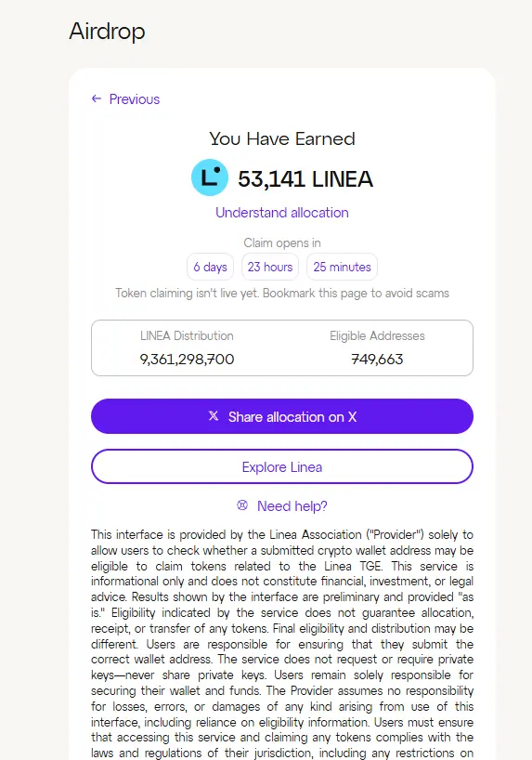Click the back arrow icon beside Previous
The image size is (532, 760).
click(x=97, y=98)
